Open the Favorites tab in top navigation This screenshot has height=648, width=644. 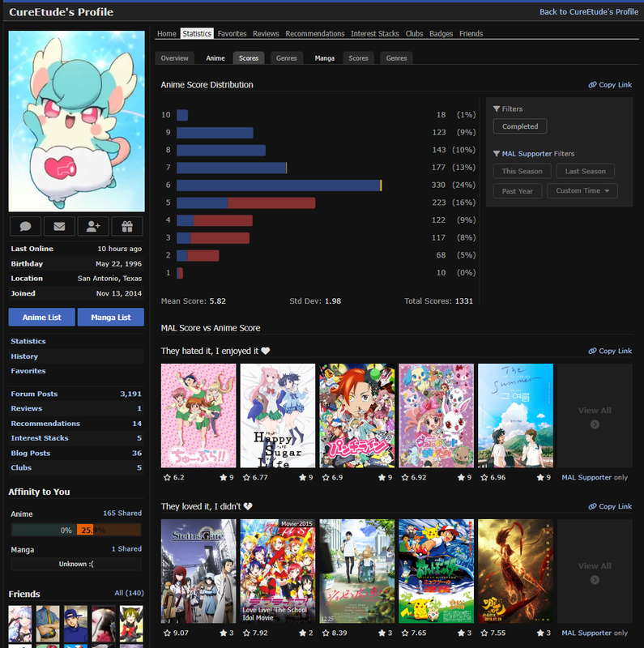coord(232,33)
